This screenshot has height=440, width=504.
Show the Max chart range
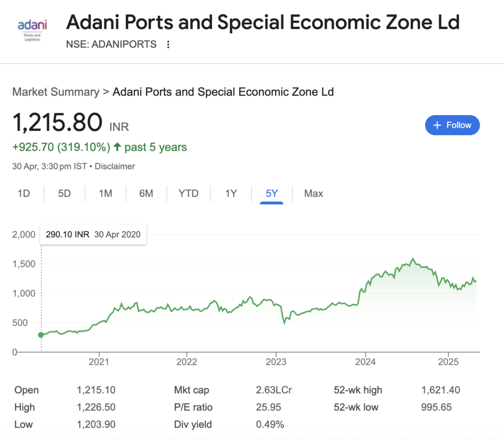pyautogui.click(x=314, y=193)
